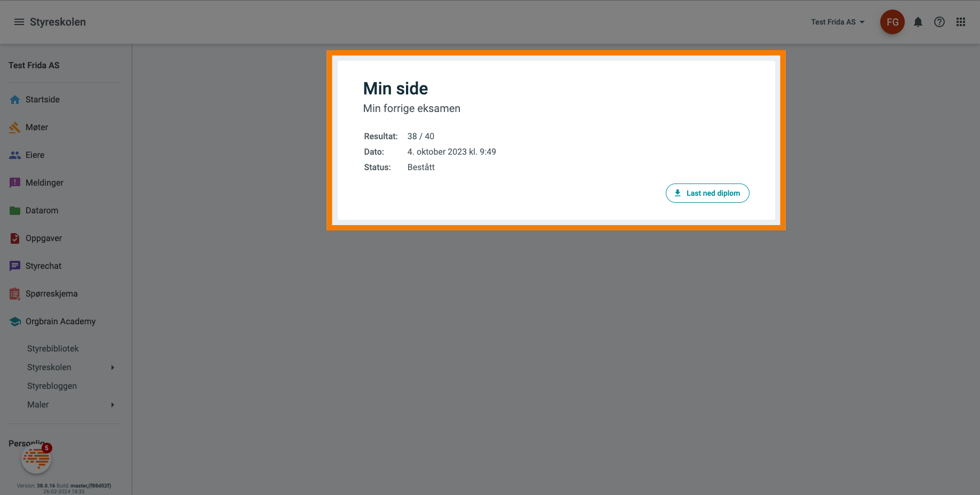Click the Eiere people icon
Image resolution: width=980 pixels, height=495 pixels.
(15, 155)
